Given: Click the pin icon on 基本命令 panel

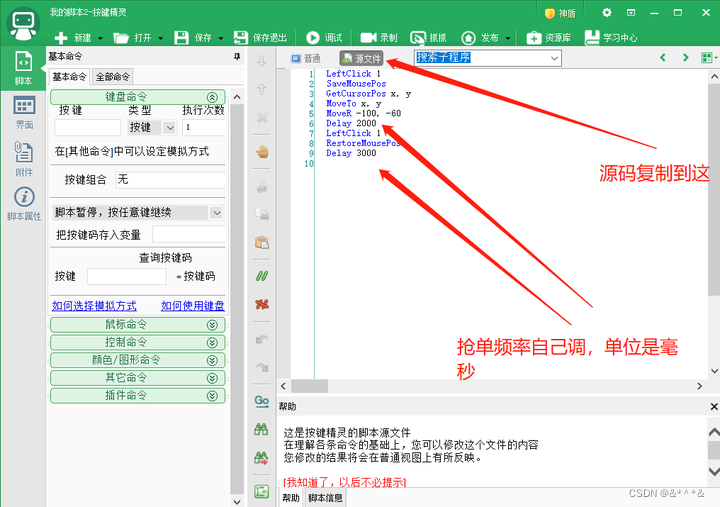Looking at the screenshot, I should point(237,56).
